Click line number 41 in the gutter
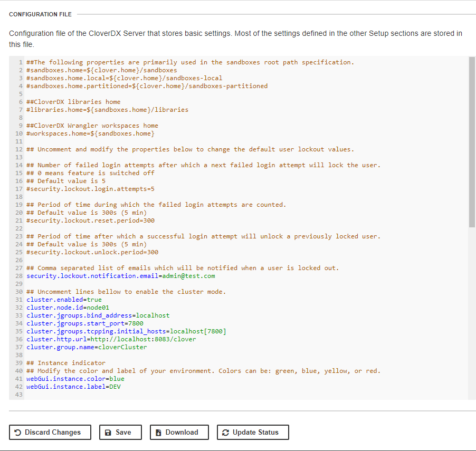 (x=19, y=378)
